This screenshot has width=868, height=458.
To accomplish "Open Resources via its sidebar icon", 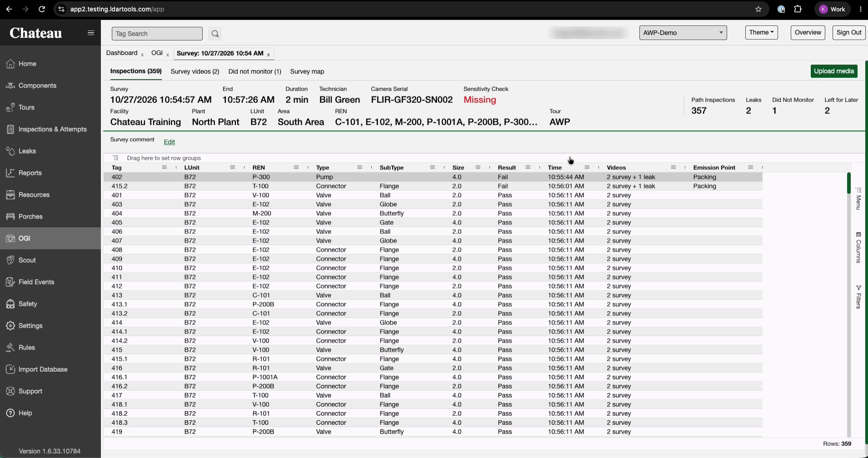I will (10, 195).
